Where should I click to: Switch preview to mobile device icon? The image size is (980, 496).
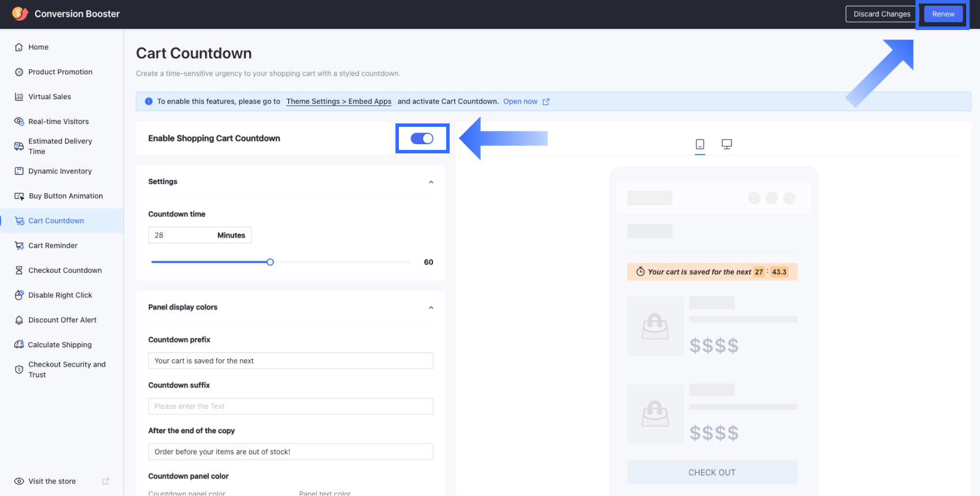700,144
